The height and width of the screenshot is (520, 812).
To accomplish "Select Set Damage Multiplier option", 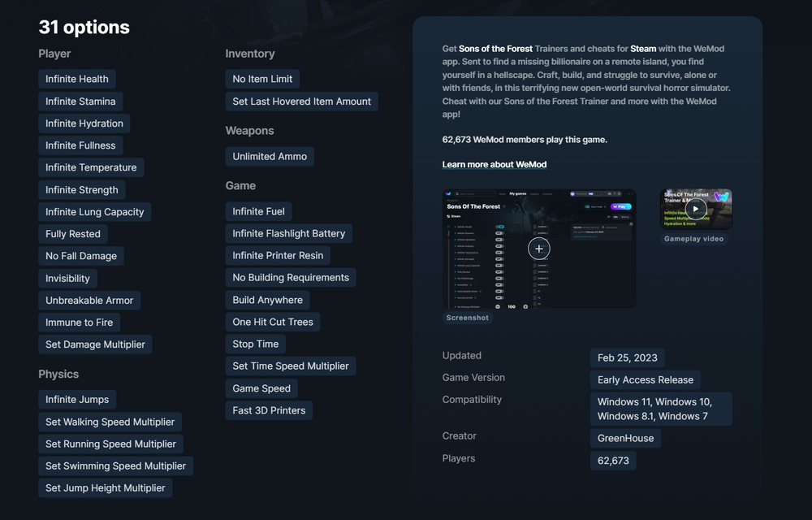I will tap(95, 344).
